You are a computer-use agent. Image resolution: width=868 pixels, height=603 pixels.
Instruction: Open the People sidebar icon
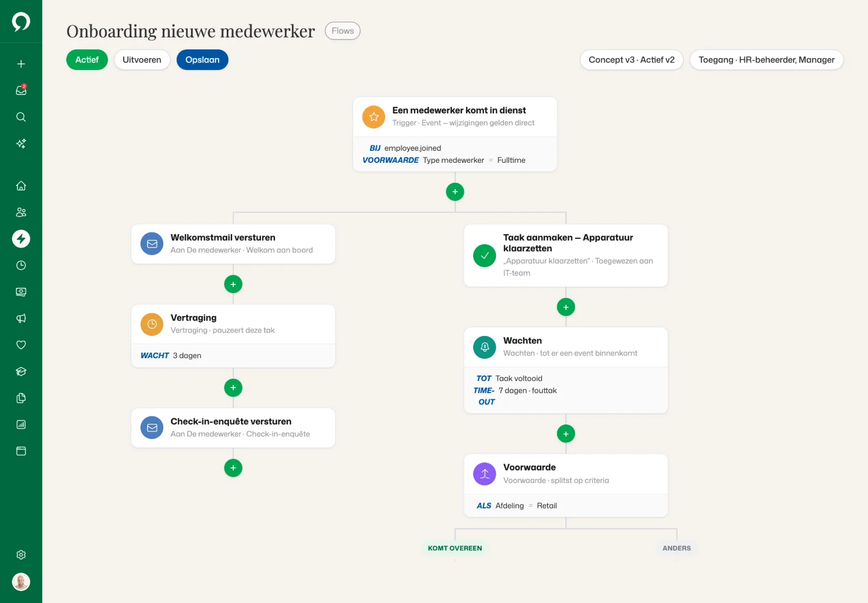(21, 212)
